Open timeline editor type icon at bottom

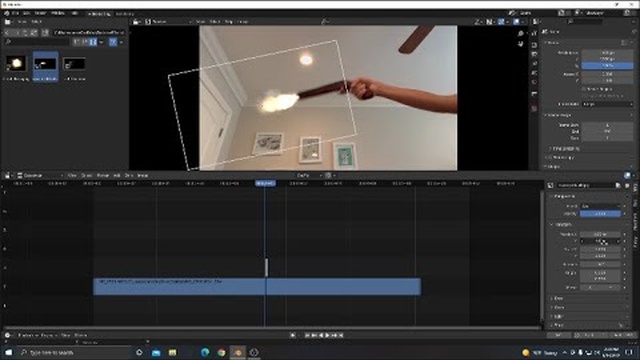8,335
